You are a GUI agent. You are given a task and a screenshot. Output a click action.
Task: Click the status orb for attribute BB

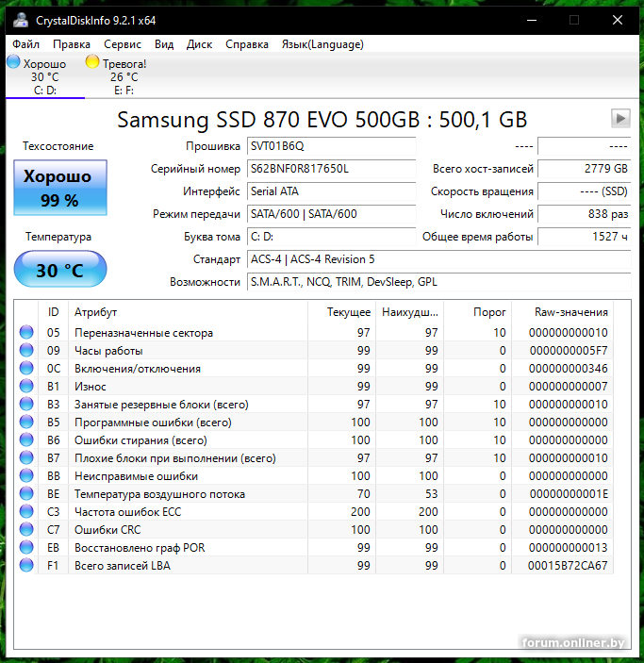26,475
